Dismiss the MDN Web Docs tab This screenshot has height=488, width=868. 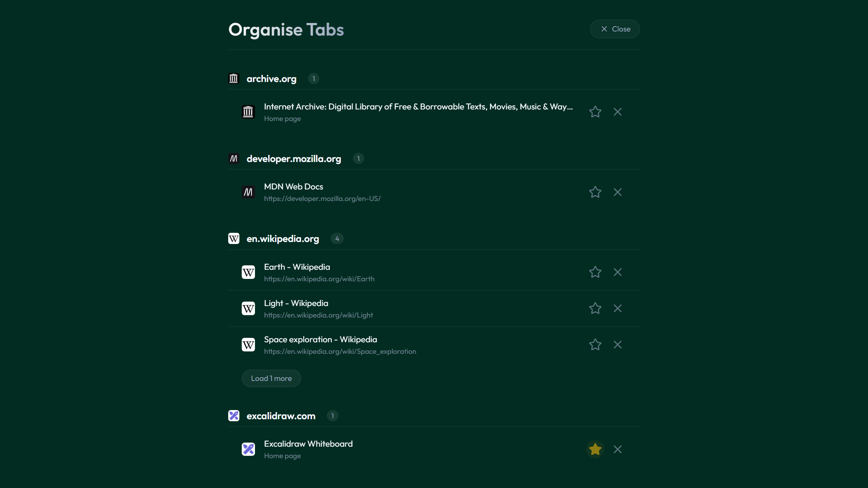(617, 192)
